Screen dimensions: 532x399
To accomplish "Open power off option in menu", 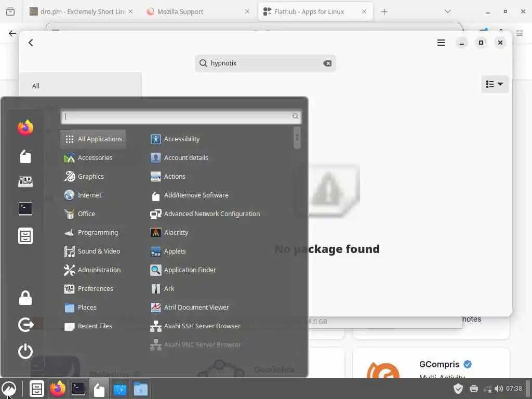I will pos(25,351).
